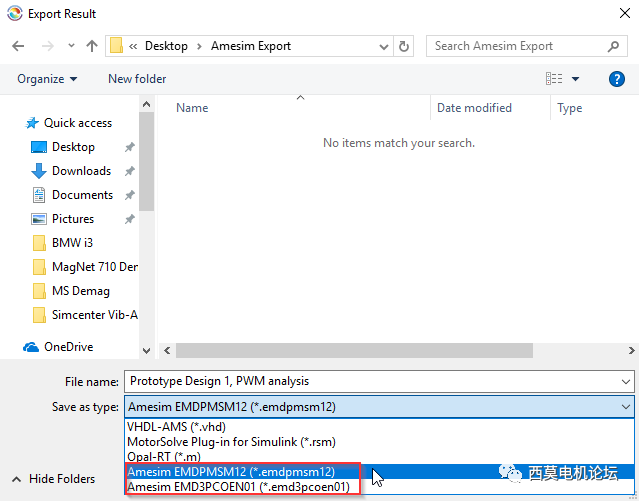Unpin Downloads using its pin icon

(x=130, y=171)
